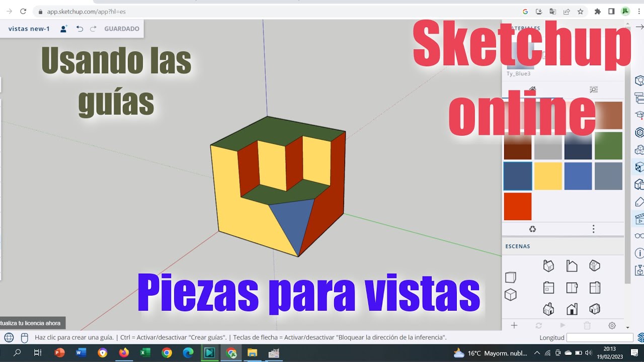Click the purge unused materials recycle icon

point(532,229)
